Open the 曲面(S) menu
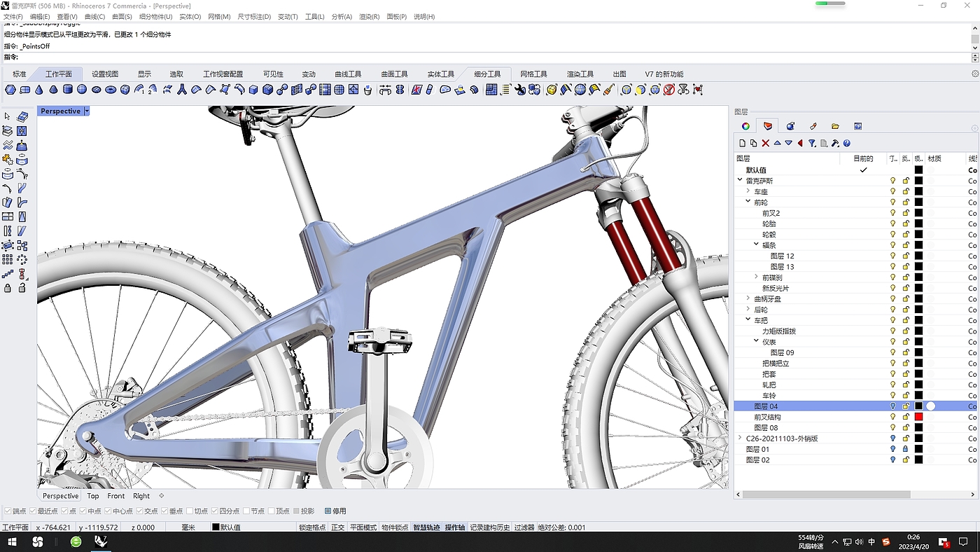Screen dimensions: 980x552 point(122,16)
